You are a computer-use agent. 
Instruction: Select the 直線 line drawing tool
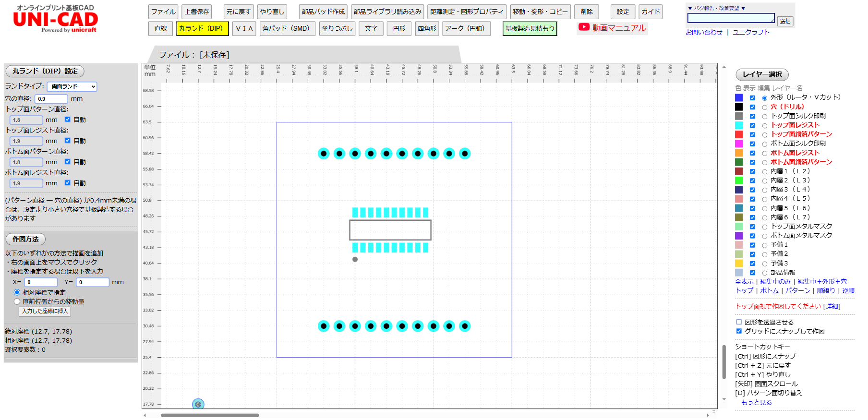[x=160, y=29]
